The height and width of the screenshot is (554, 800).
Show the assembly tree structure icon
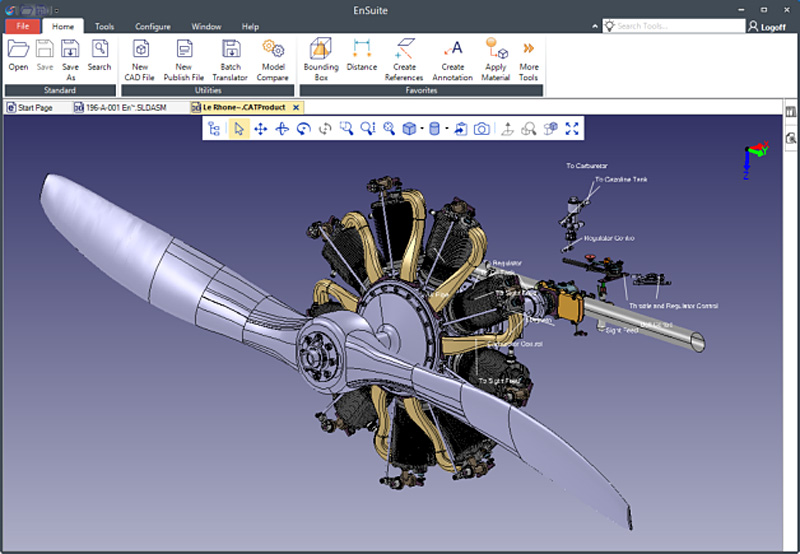point(214,129)
